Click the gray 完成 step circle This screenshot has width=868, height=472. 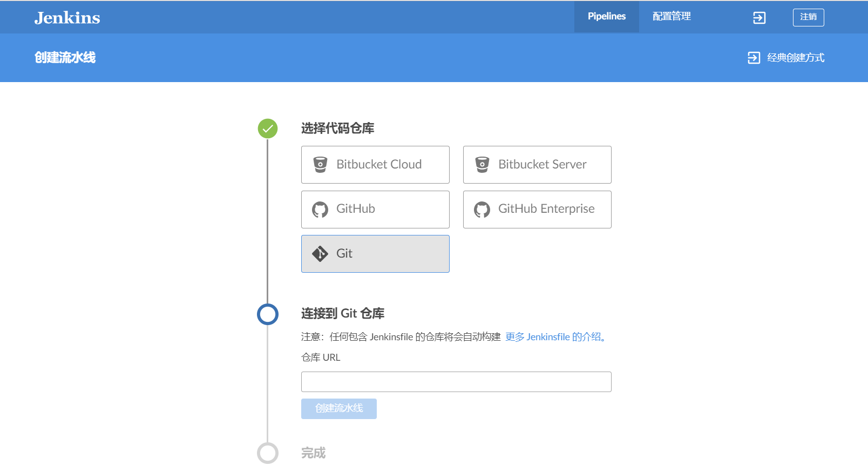[x=268, y=453]
